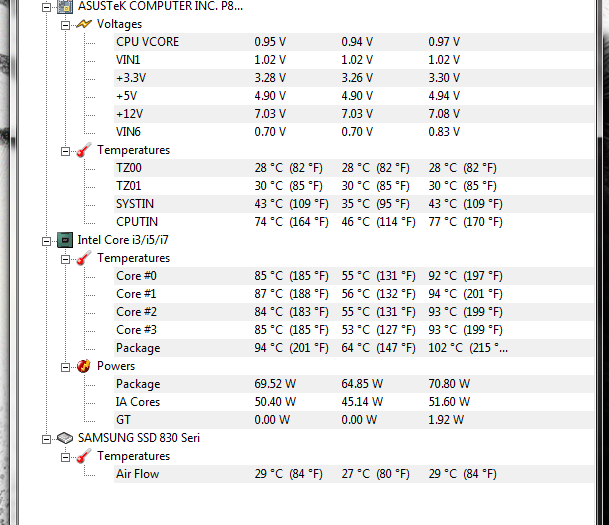Select the TZ01 temperature row
This screenshot has height=525, width=609.
(x=354, y=186)
